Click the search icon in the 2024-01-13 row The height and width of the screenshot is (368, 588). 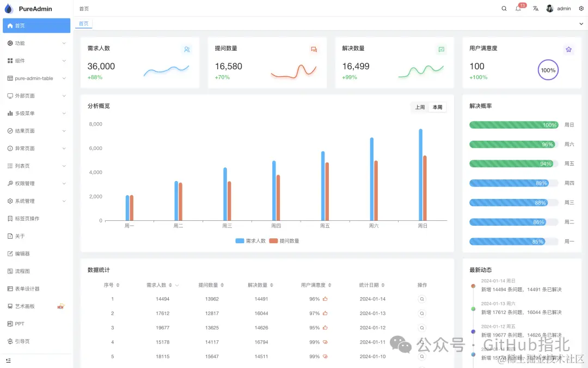[x=422, y=313]
